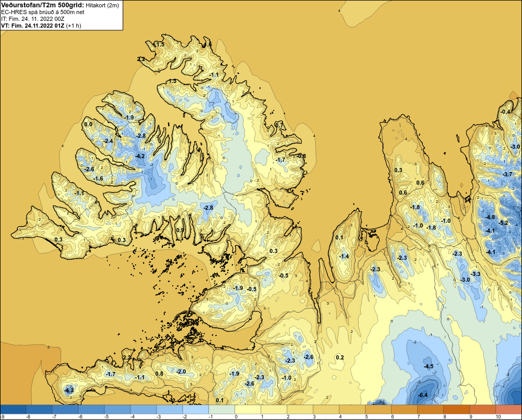Click the legend tick label '10'
The width and height of the screenshot is (522, 420).
(x=498, y=417)
